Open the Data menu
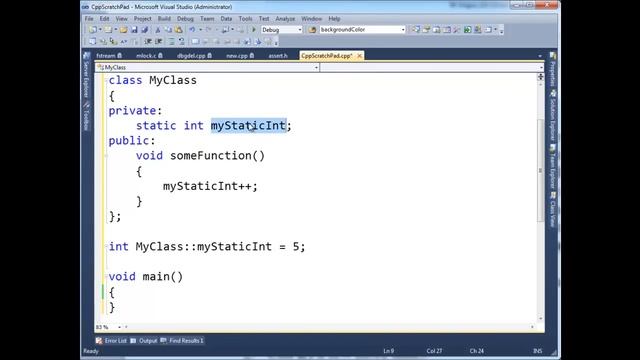The image size is (640, 360). [x=226, y=19]
